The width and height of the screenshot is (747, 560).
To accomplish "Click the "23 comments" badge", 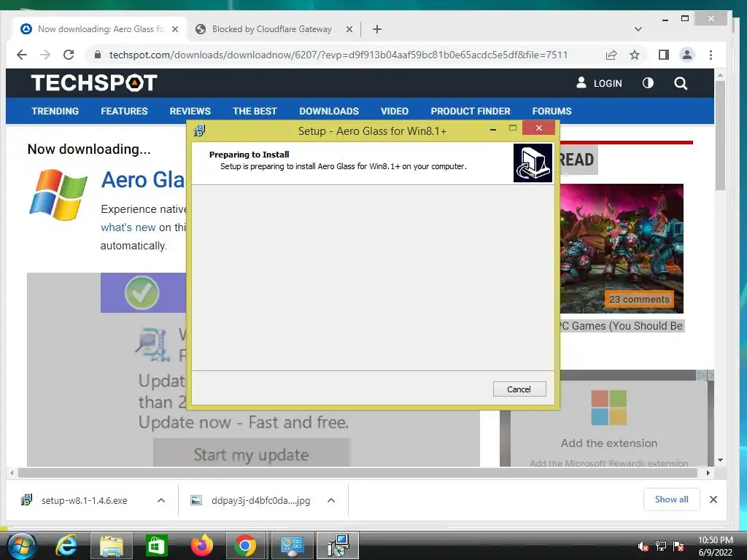I will tap(639, 299).
